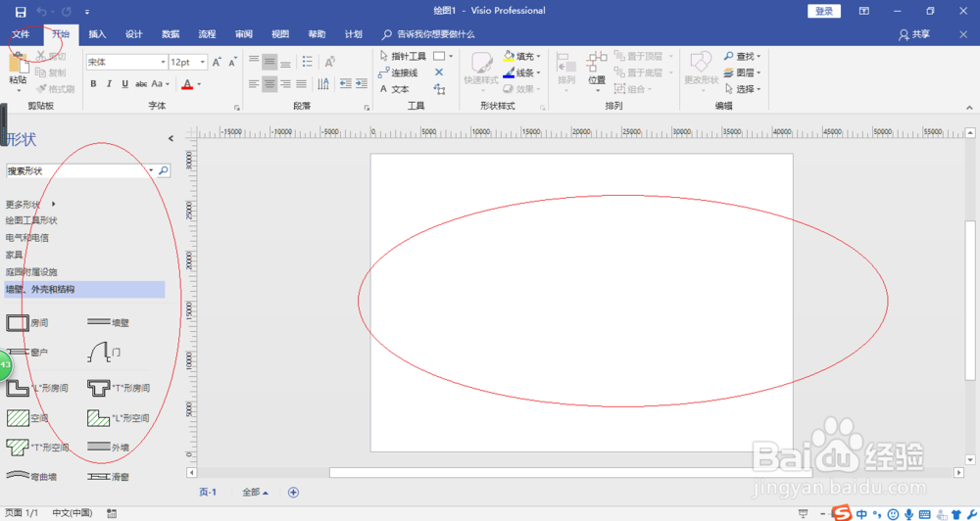980x521 pixels.
Task: Select the Connector tool (连接线)
Action: tap(398, 73)
